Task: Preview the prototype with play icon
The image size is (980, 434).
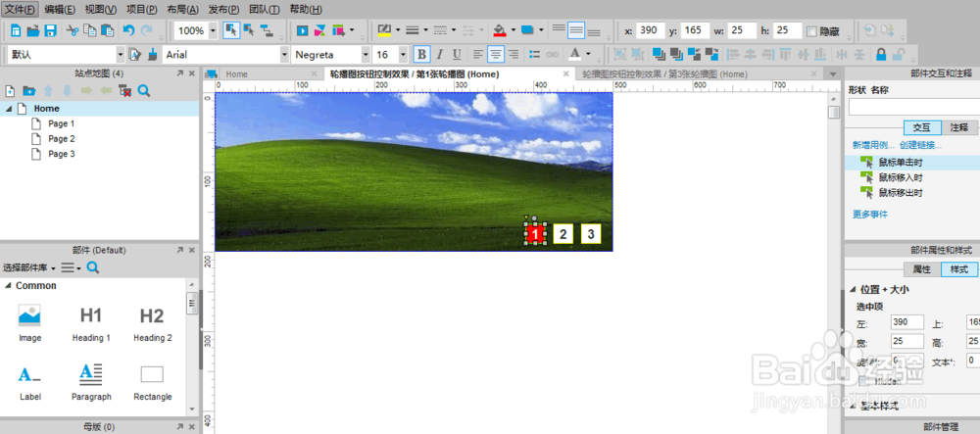Action: tap(303, 30)
